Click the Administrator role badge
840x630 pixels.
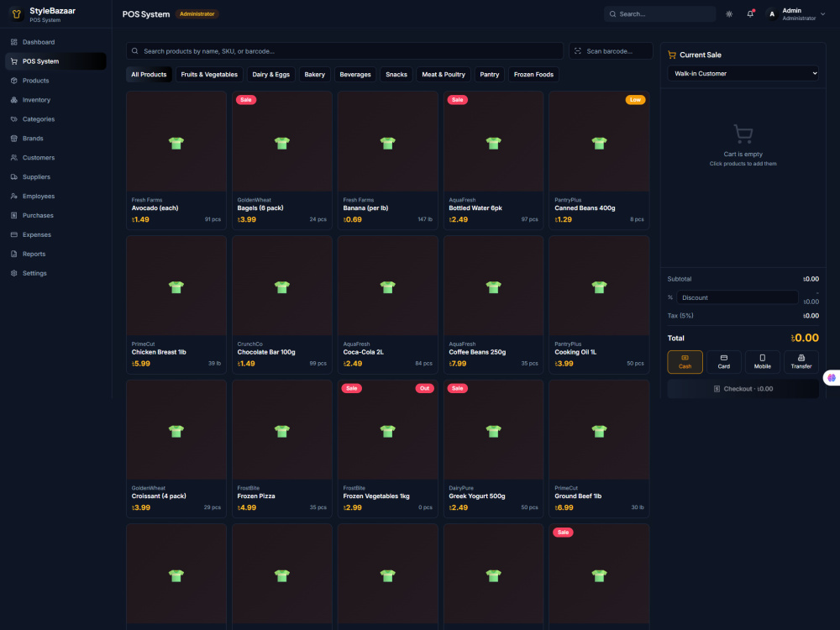pos(197,14)
